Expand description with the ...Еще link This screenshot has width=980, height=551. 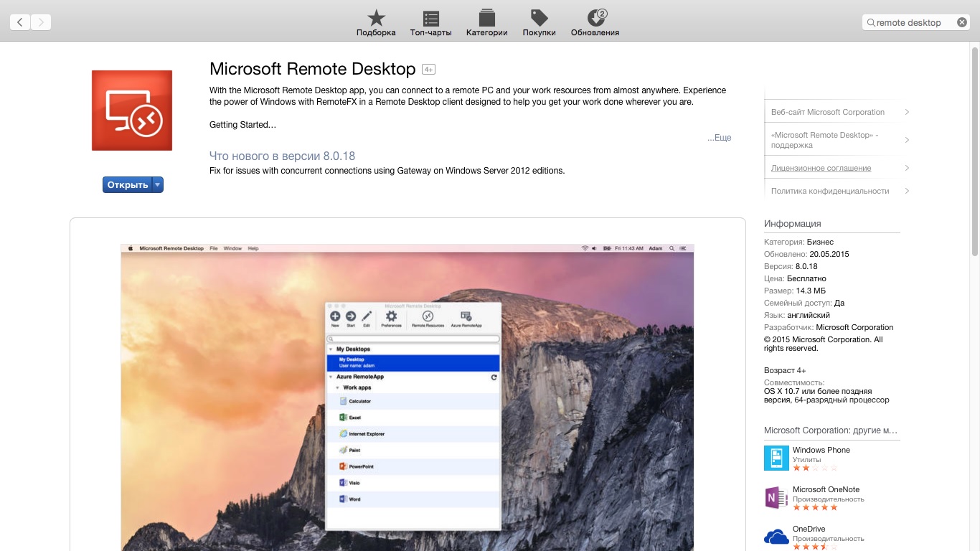point(720,138)
